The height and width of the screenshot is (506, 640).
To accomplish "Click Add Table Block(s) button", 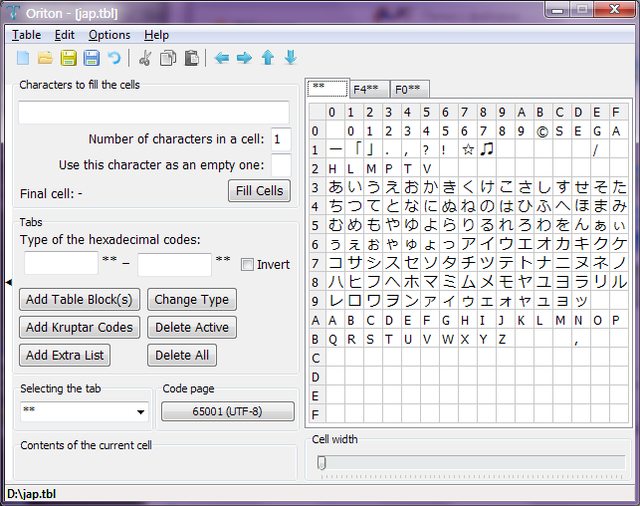I will point(80,300).
